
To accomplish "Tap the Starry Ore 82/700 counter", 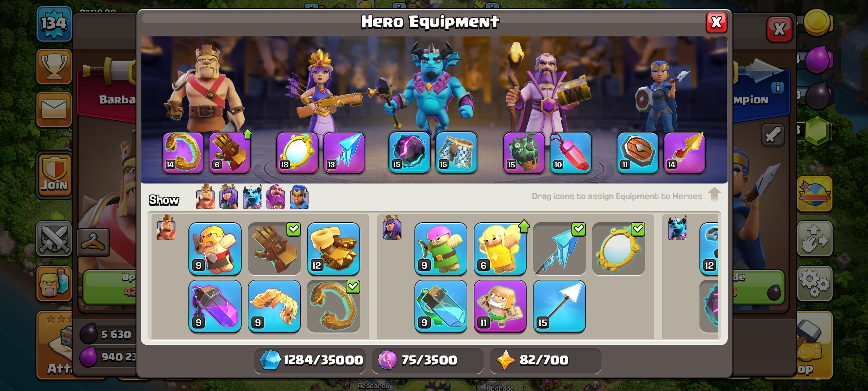I will coord(545,360).
